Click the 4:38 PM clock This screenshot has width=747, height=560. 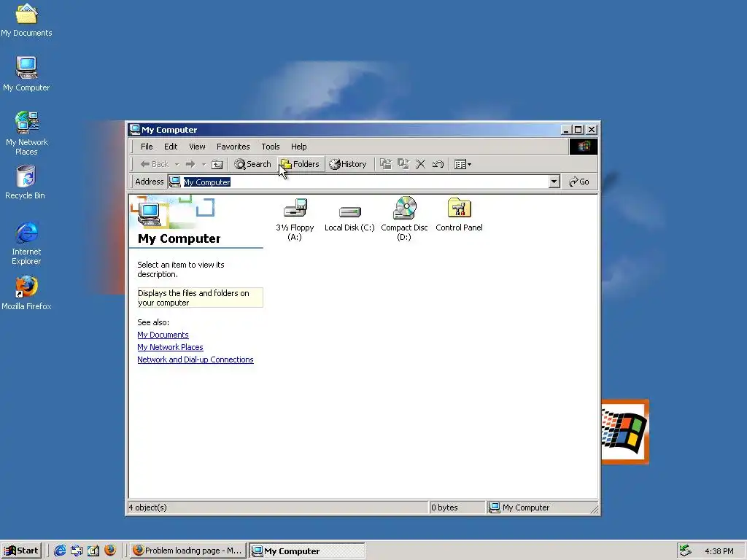[x=719, y=551]
